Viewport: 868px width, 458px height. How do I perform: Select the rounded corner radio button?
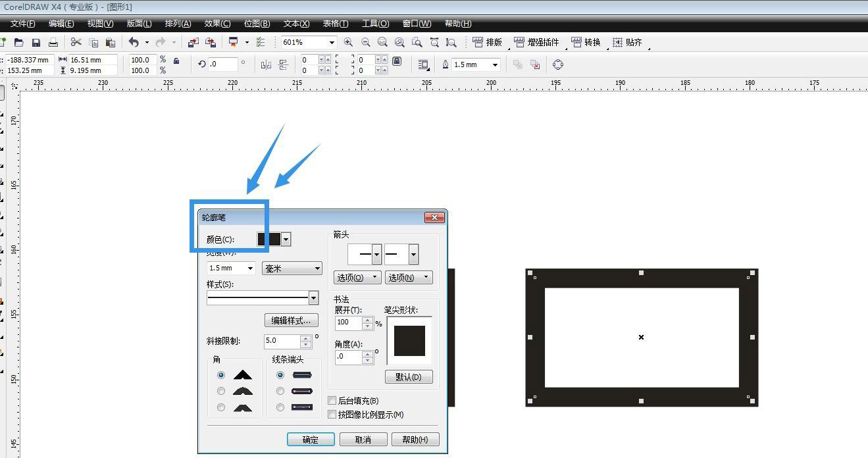click(221, 392)
